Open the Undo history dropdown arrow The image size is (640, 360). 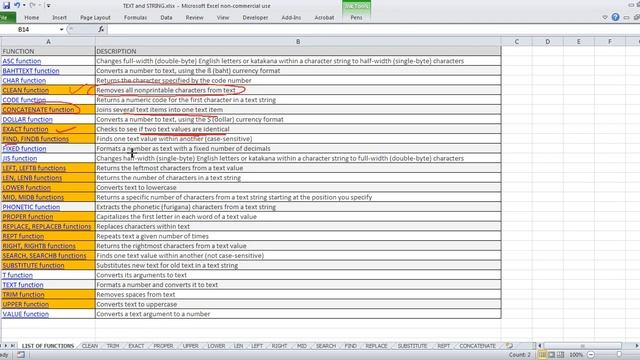point(24,5)
